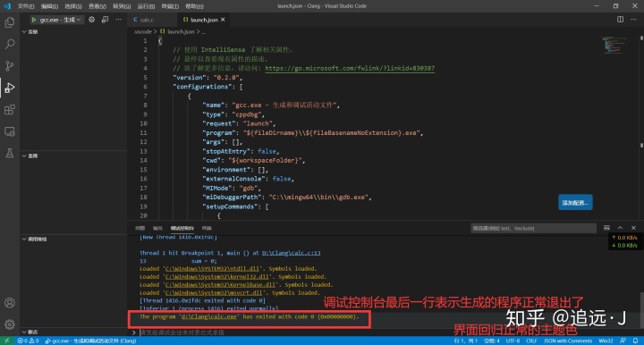The width and height of the screenshot is (644, 345).
Task: Open the Testing flask view
Action: (x=10, y=153)
